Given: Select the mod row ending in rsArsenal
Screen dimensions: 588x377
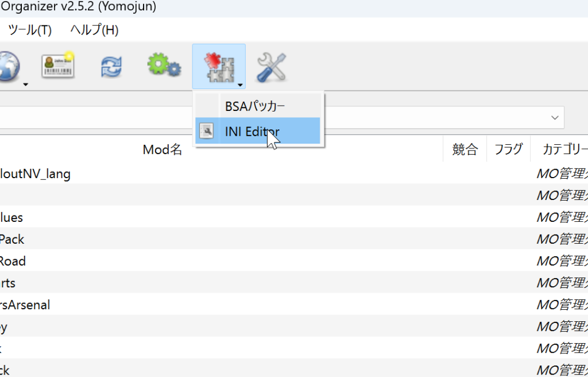Looking at the screenshot, I should coord(25,305).
